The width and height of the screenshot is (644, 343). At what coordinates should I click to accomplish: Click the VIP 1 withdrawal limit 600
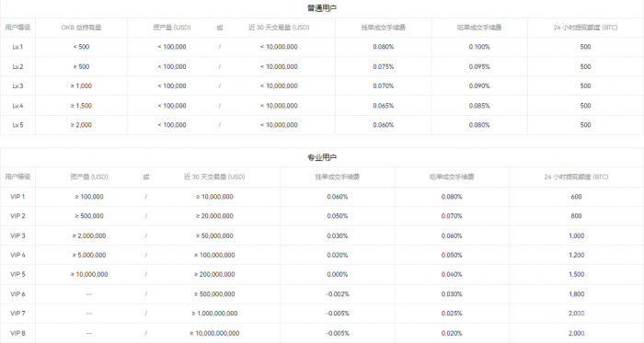click(x=576, y=197)
